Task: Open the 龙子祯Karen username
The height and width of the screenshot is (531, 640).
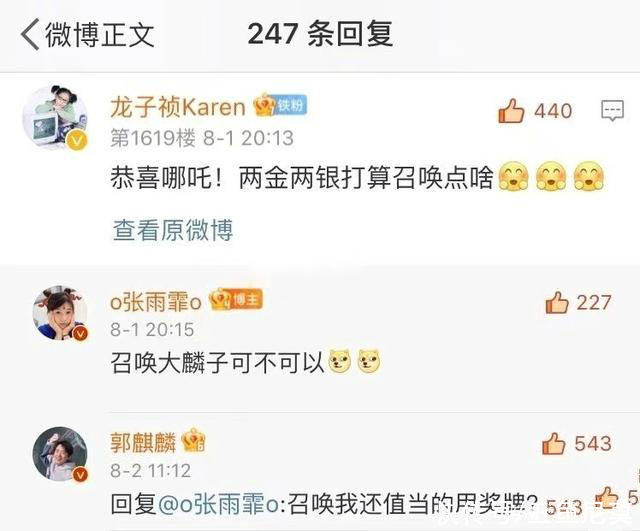Action: [178, 107]
